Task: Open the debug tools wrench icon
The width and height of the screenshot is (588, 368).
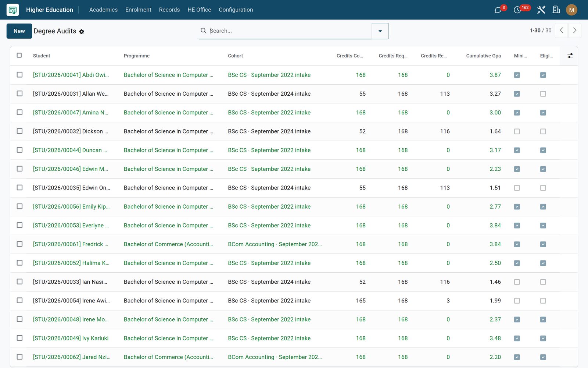Action: pos(541,10)
